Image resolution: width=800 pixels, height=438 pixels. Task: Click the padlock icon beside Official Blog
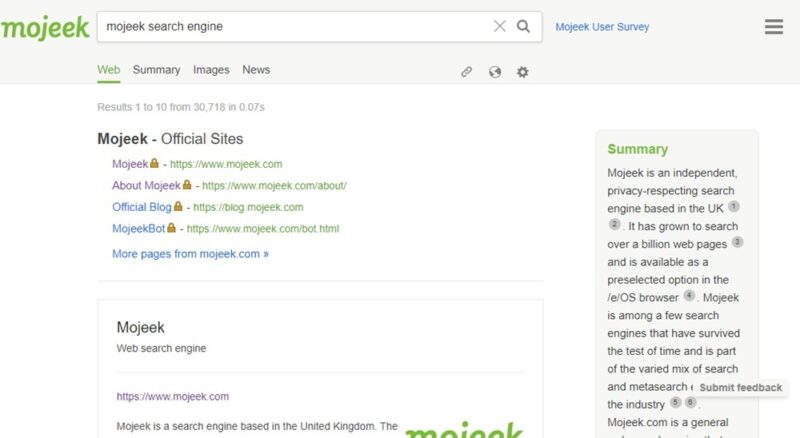[178, 206]
